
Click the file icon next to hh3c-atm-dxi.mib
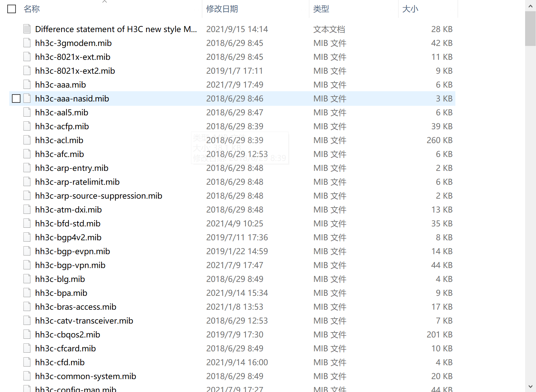[27, 210]
